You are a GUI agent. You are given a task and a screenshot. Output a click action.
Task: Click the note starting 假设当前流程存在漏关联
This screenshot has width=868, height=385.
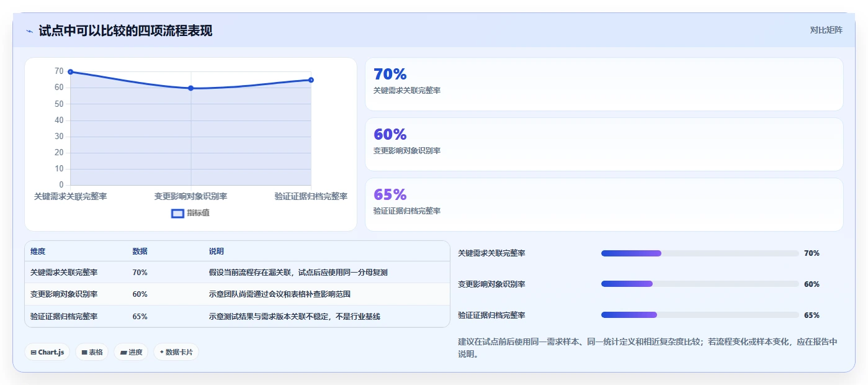click(298, 273)
